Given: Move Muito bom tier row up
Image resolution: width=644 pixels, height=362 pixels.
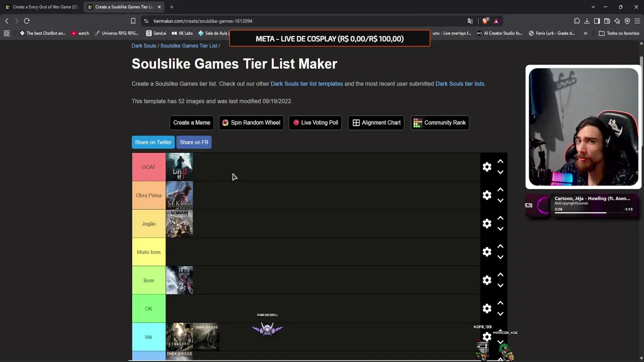Looking at the screenshot, I should coord(500,246).
